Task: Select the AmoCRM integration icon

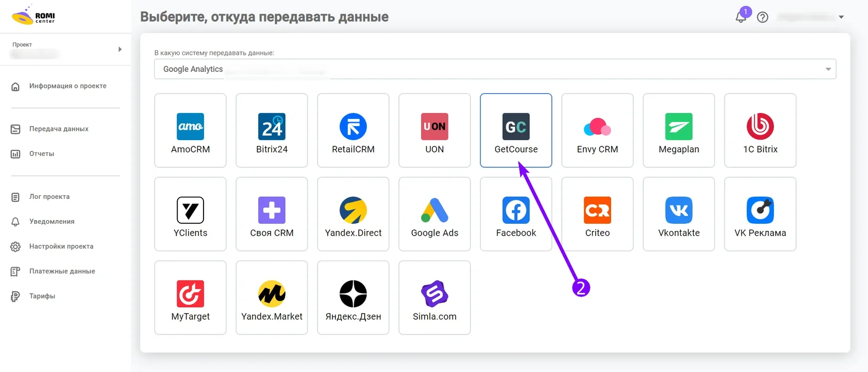Action: pyautogui.click(x=190, y=127)
